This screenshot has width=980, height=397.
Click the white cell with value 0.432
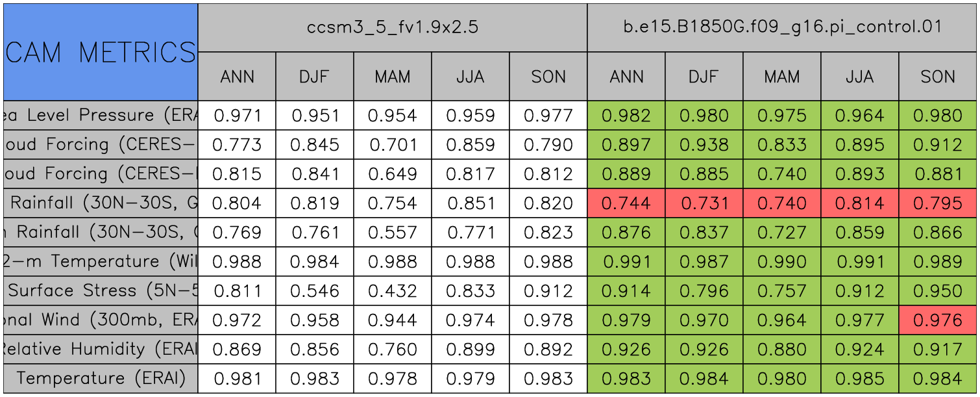[393, 290]
